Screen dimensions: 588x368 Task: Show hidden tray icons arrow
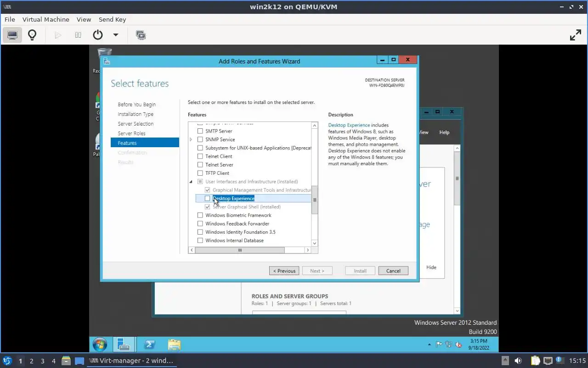[x=430, y=345]
